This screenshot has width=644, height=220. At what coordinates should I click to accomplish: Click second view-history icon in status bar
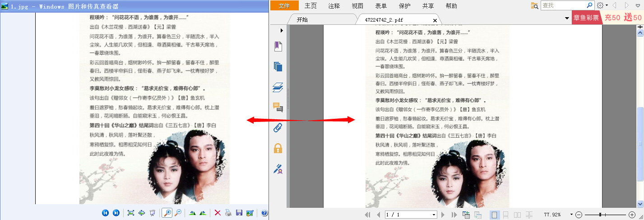coord(477,215)
